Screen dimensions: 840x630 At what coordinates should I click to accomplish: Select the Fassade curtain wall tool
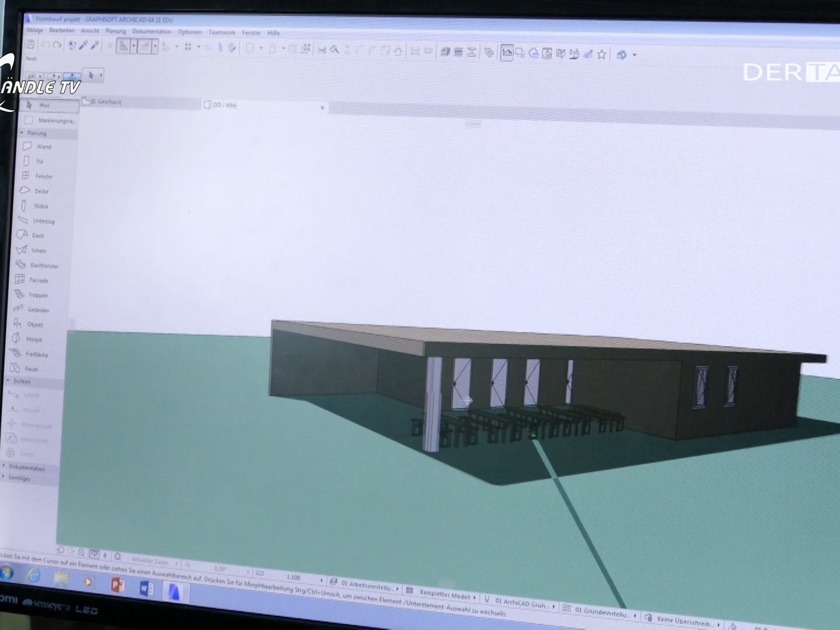[x=37, y=281]
